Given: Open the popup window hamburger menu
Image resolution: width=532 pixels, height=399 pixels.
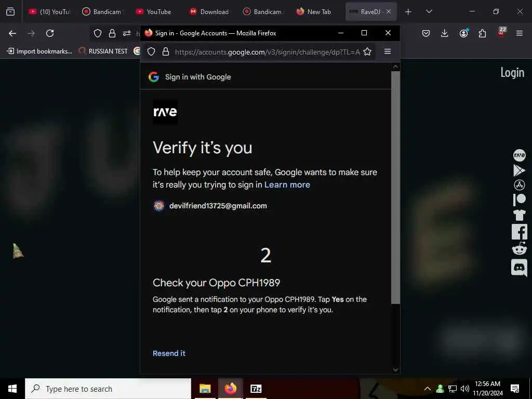Looking at the screenshot, I should tap(388, 51).
